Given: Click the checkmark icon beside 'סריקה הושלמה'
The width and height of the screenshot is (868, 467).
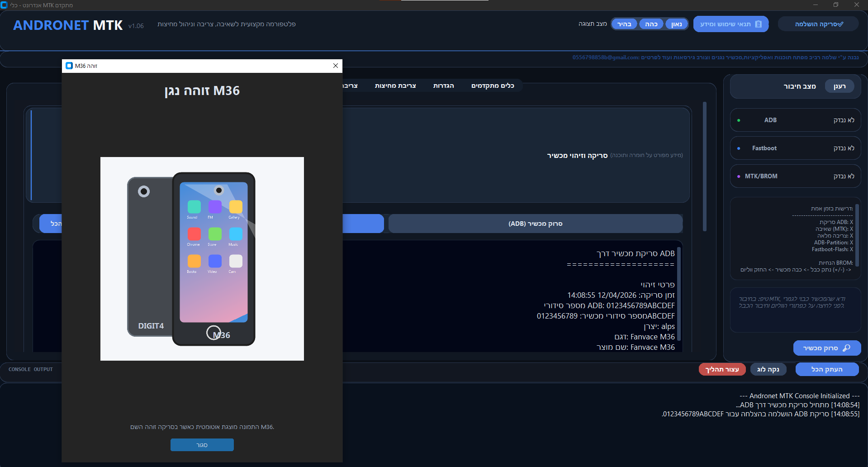Looking at the screenshot, I should tap(841, 24).
